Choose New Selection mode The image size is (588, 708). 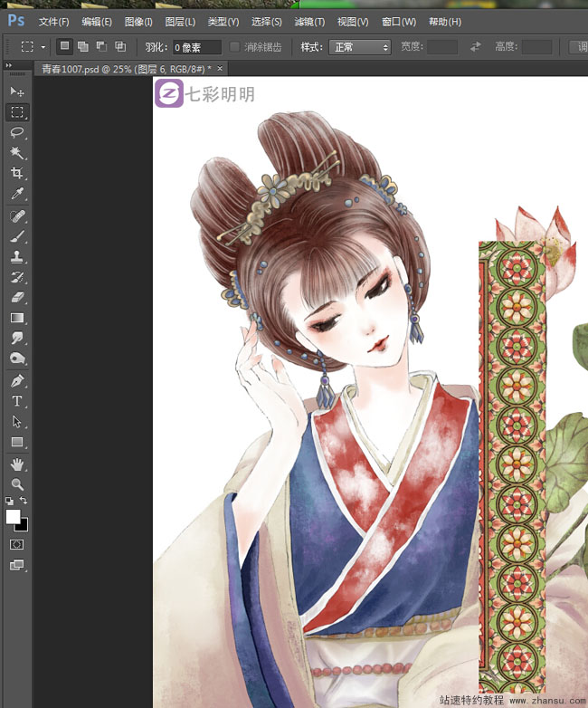point(64,46)
